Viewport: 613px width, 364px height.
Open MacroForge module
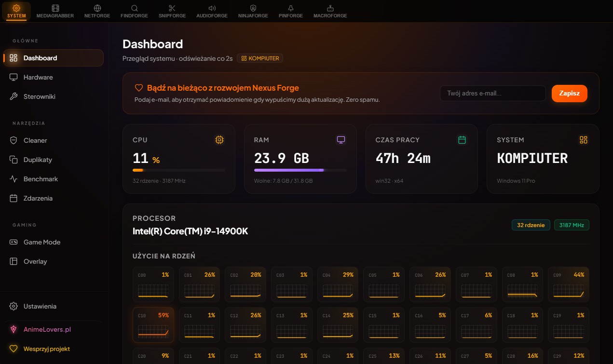coord(330,11)
